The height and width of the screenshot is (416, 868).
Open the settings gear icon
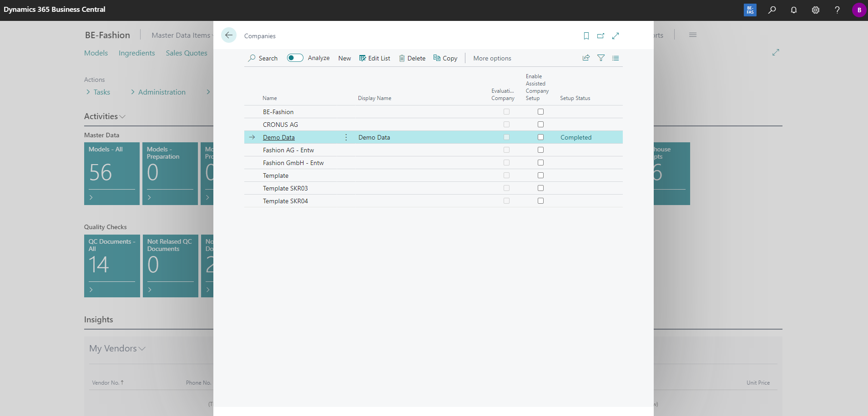click(x=815, y=10)
